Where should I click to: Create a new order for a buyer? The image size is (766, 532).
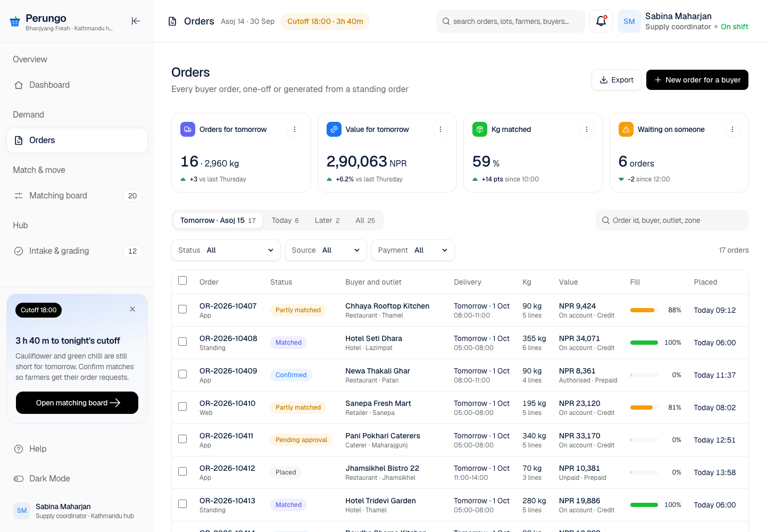point(697,80)
